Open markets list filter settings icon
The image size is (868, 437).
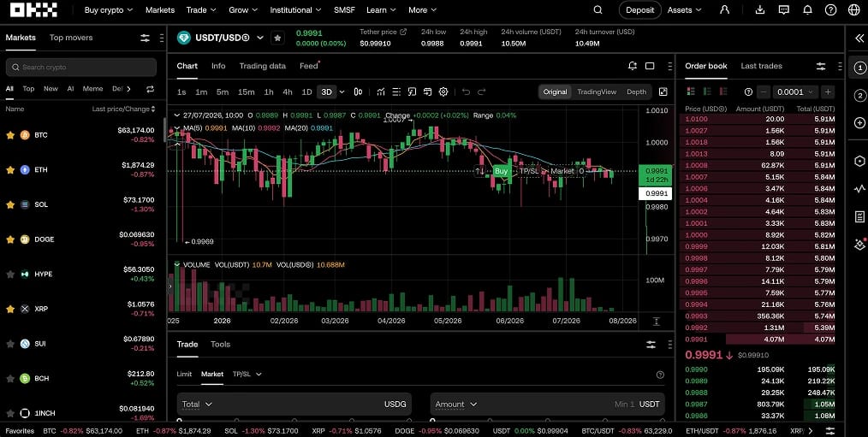(145, 38)
